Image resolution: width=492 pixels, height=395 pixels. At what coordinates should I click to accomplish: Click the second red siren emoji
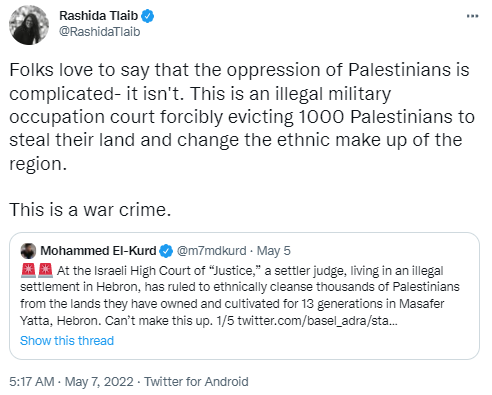coord(45,270)
